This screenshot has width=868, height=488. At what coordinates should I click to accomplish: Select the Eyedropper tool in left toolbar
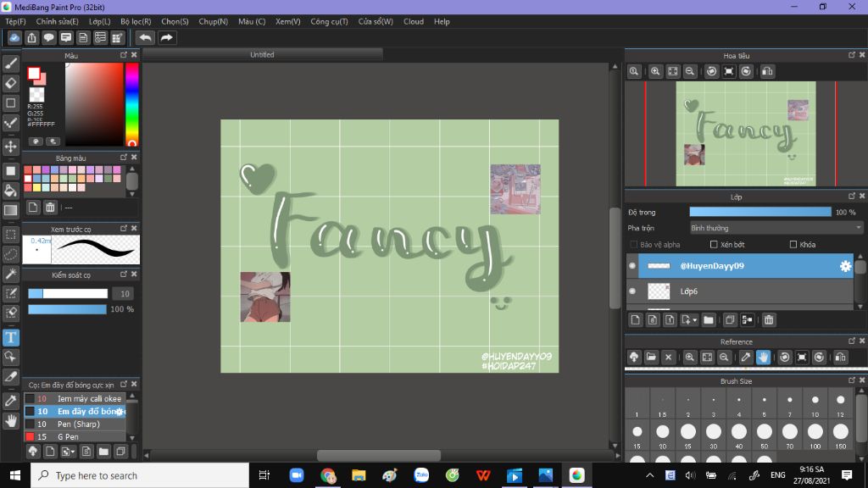[10, 401]
